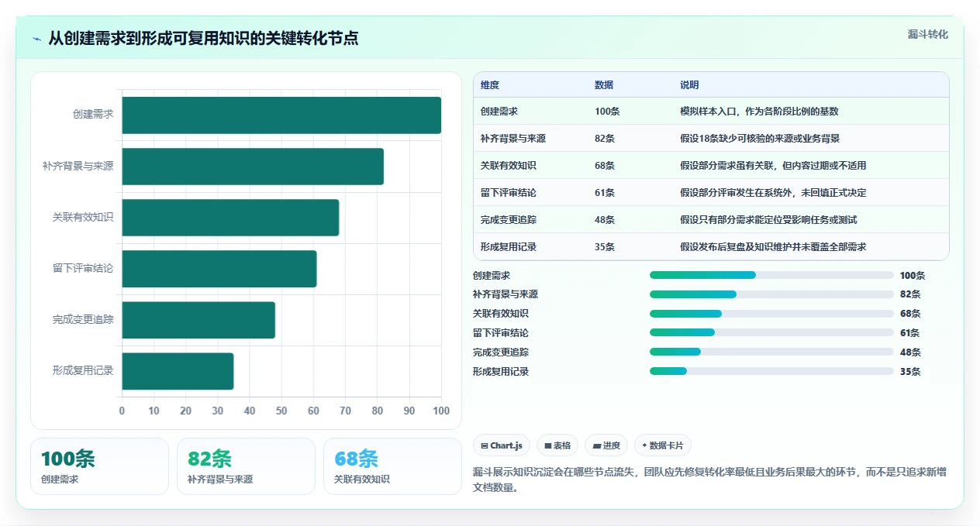Click the 创建需求 progress bar
The height and width of the screenshot is (526, 980).
771,275
